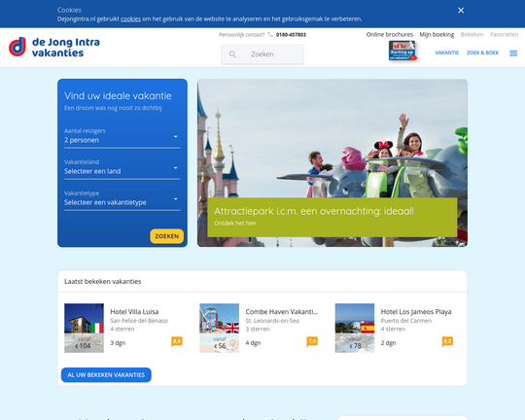The width and height of the screenshot is (525, 420).
Task: Click Puerto del Carmen location text
Action: pos(406,321)
